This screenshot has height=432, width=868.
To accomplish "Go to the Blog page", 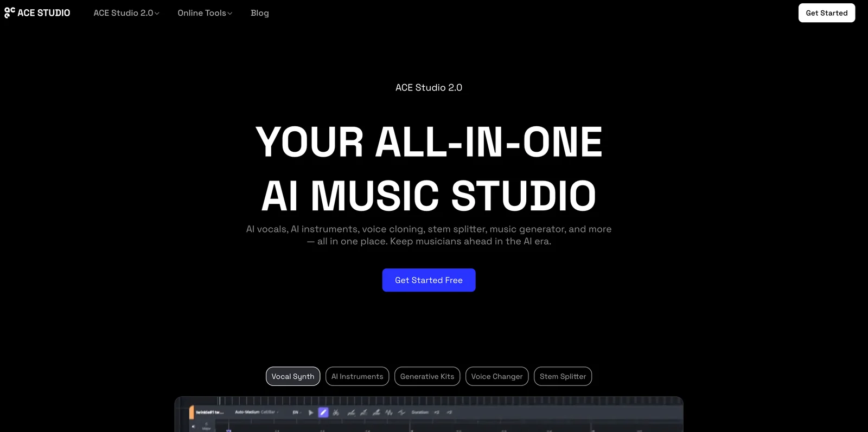I will [x=260, y=13].
